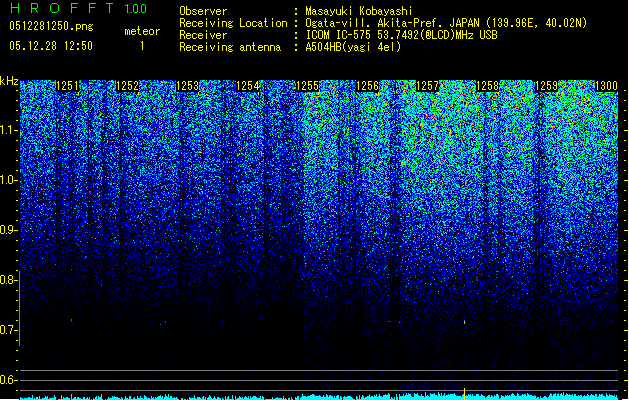Click observer name Masayuki Kobayashi
This screenshot has width=629, height=400.
[359, 11]
